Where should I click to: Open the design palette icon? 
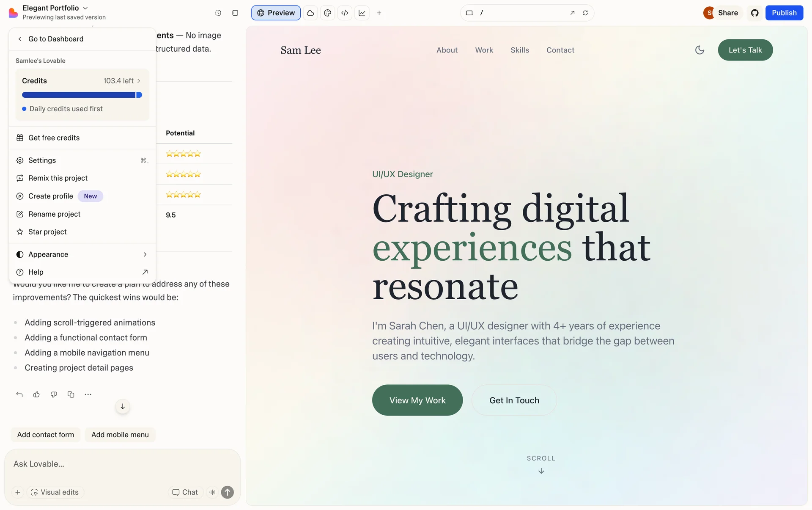(x=327, y=13)
